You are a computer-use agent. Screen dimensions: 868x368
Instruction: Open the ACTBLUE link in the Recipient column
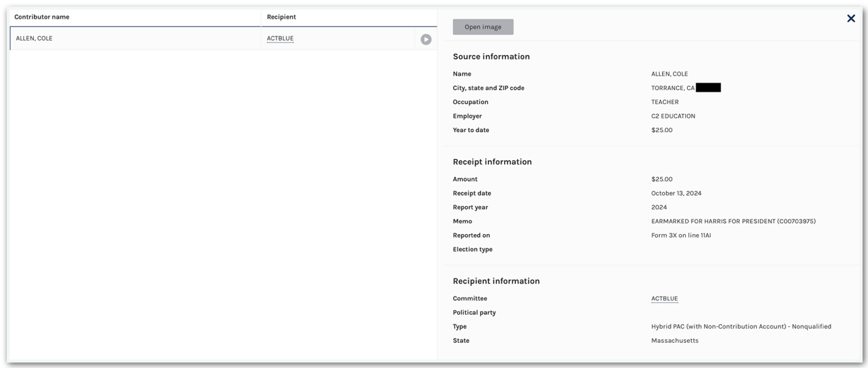pyautogui.click(x=280, y=39)
